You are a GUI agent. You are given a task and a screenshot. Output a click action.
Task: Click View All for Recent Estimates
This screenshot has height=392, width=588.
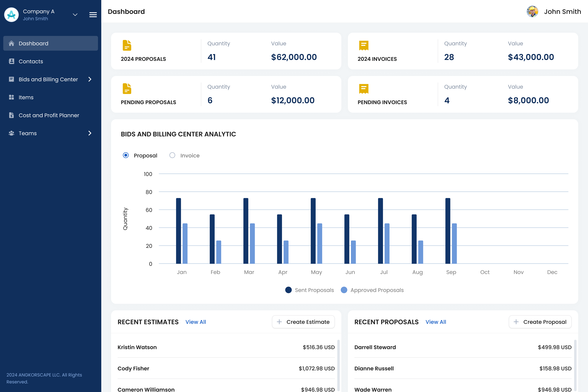coord(196,322)
